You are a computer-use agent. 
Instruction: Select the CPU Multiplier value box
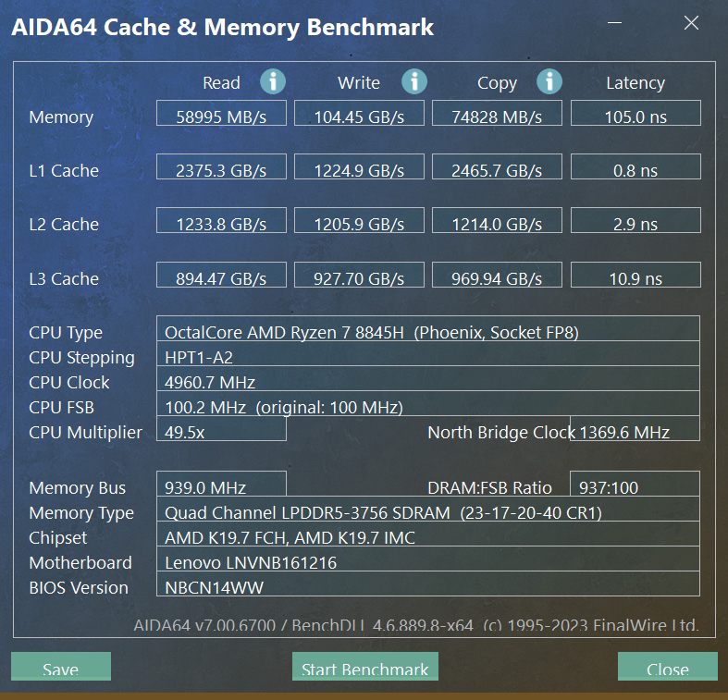(x=221, y=429)
